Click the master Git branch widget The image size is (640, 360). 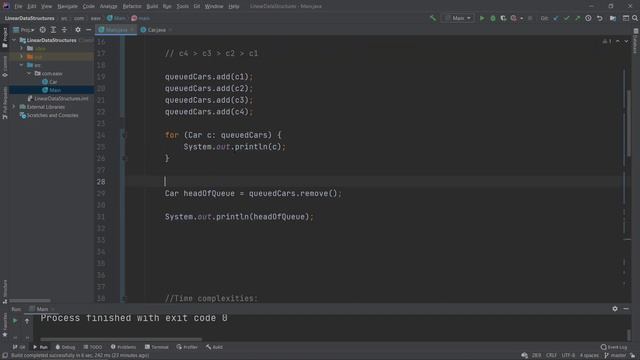pos(615,356)
